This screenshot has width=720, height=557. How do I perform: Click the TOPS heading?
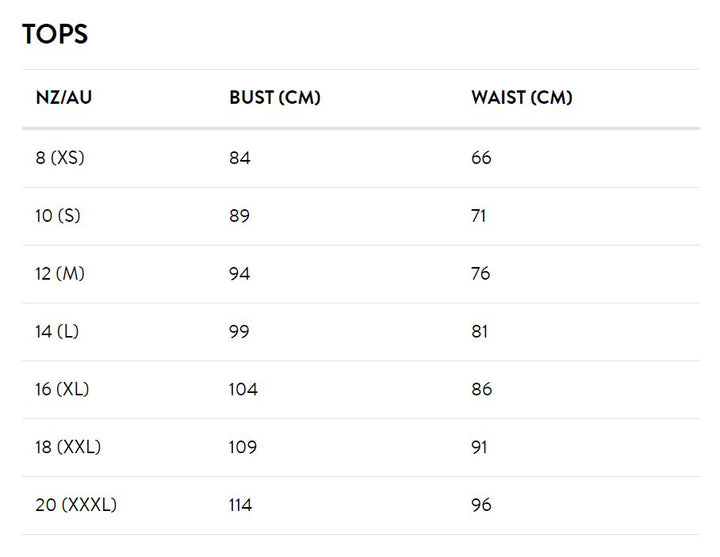coord(55,34)
